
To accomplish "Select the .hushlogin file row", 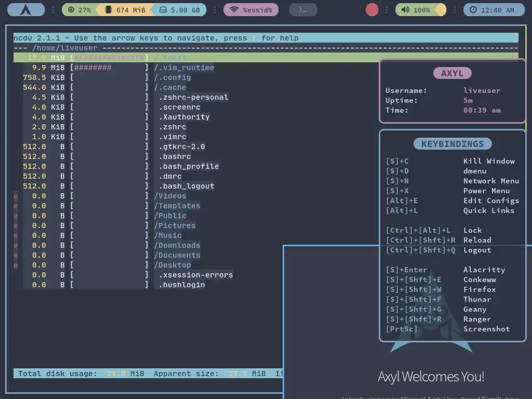I will [114, 285].
